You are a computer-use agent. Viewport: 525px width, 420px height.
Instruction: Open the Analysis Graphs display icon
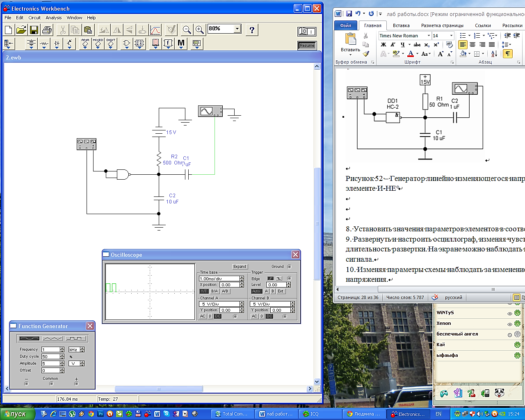[155, 30]
